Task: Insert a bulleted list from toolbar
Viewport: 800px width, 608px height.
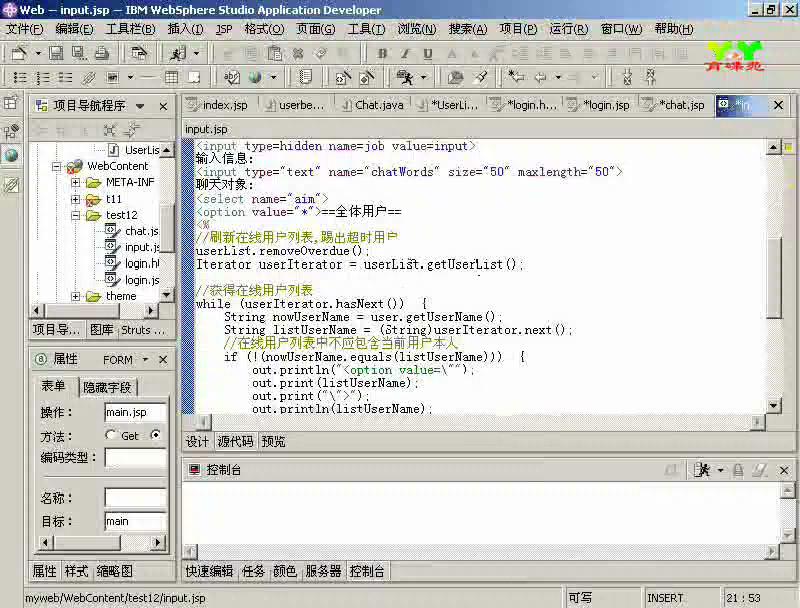Action: (19, 78)
